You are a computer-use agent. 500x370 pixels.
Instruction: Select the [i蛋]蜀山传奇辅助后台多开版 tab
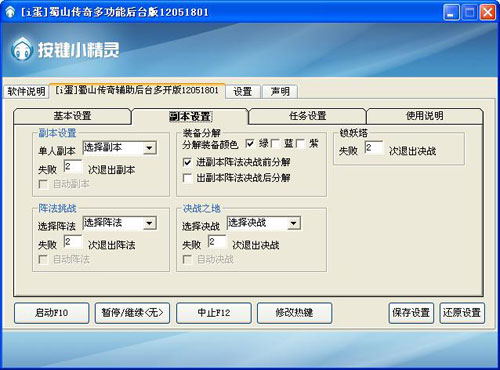point(137,90)
